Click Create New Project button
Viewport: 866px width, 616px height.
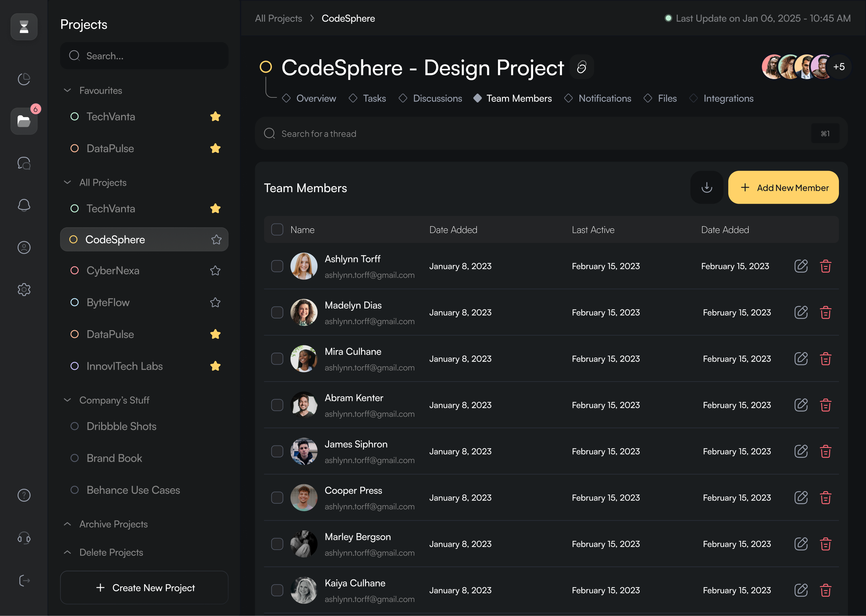[x=144, y=588]
